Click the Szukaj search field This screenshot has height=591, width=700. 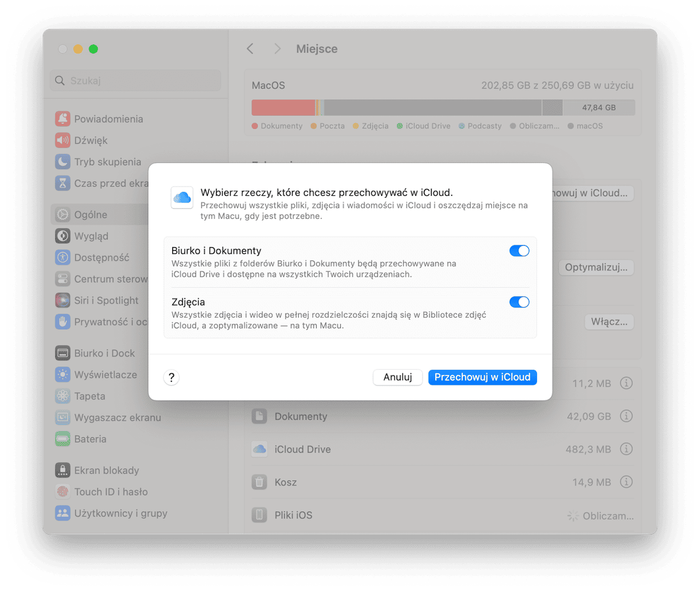(x=135, y=81)
